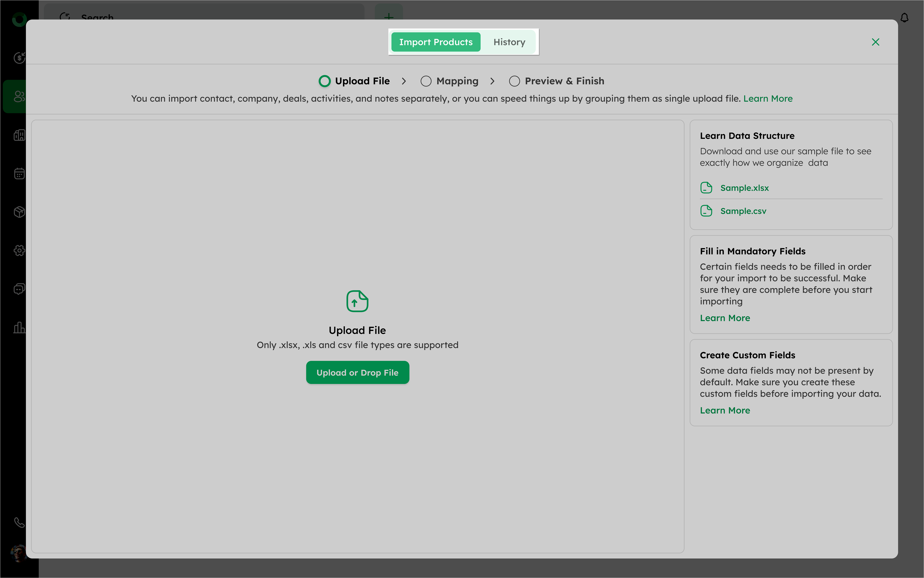Close the import dialog with X
Viewport: 924px width, 578px height.
[x=875, y=42]
